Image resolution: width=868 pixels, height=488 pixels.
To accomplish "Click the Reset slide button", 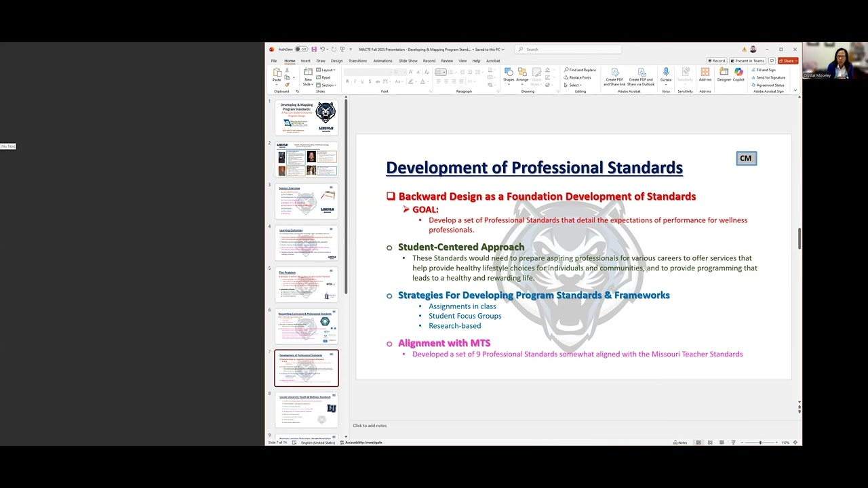I will click(x=324, y=77).
